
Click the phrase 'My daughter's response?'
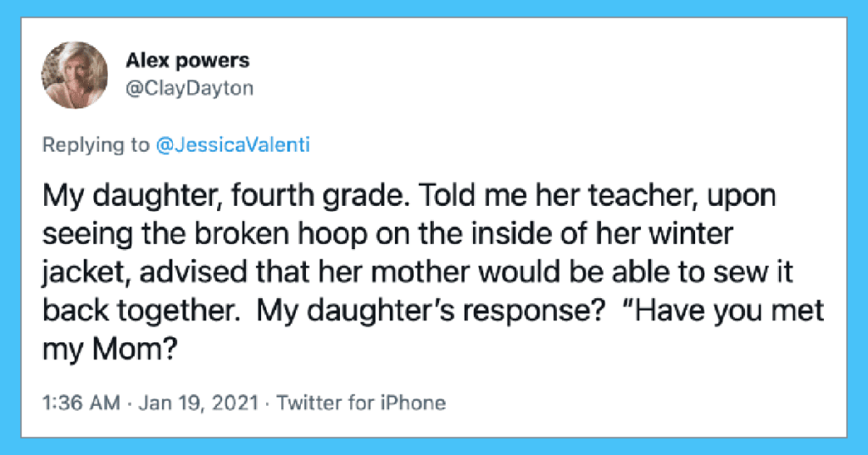click(430, 311)
